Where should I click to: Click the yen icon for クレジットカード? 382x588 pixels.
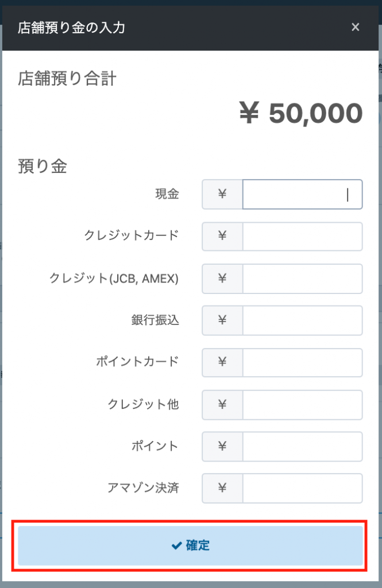(222, 237)
